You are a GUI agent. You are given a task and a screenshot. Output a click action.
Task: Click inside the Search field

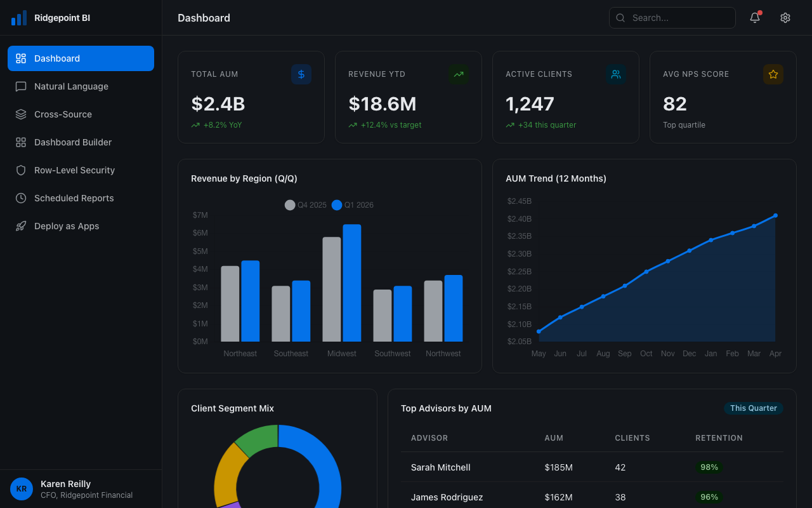point(672,18)
